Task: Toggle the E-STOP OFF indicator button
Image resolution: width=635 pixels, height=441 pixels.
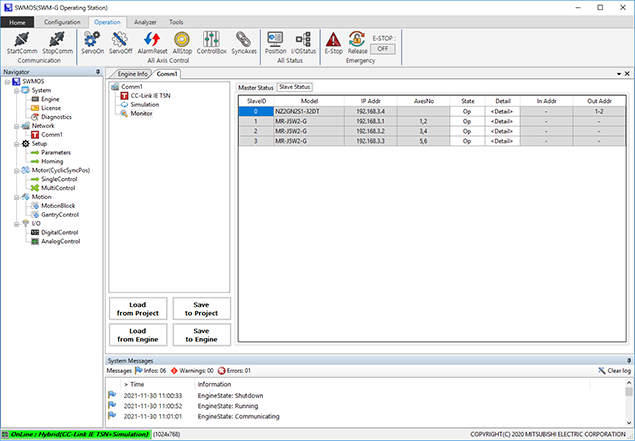Action: coord(384,47)
